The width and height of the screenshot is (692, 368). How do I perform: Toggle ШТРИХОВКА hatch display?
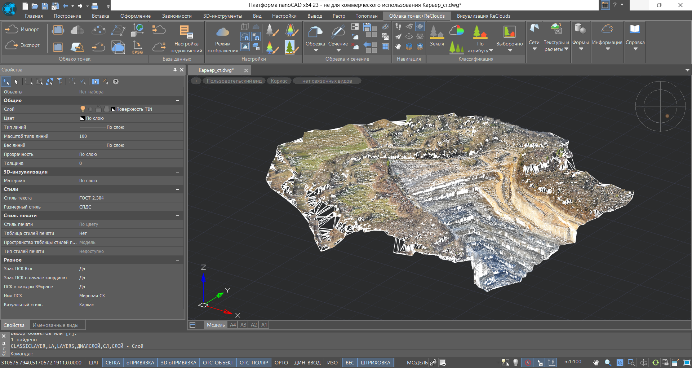[375, 363]
